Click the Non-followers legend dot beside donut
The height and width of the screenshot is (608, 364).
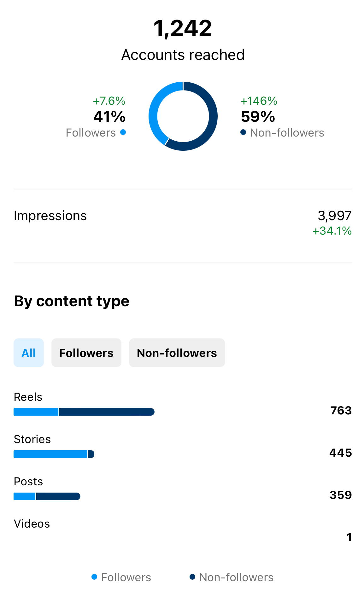[243, 132]
